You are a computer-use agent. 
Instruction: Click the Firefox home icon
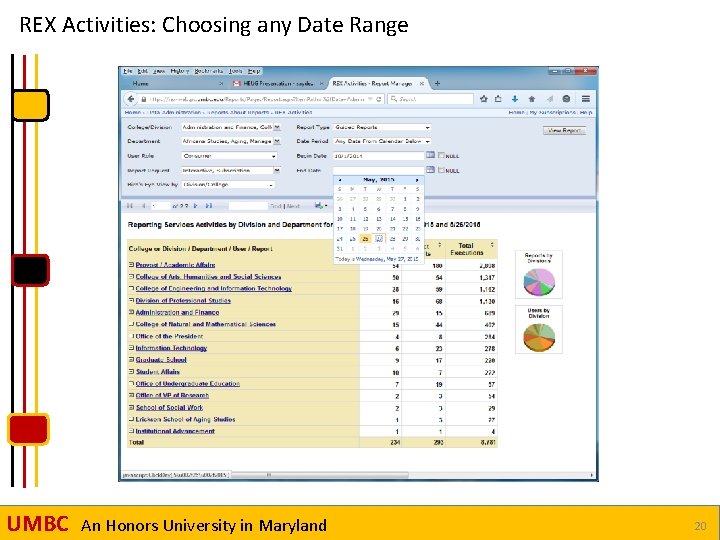pyautogui.click(x=532, y=99)
